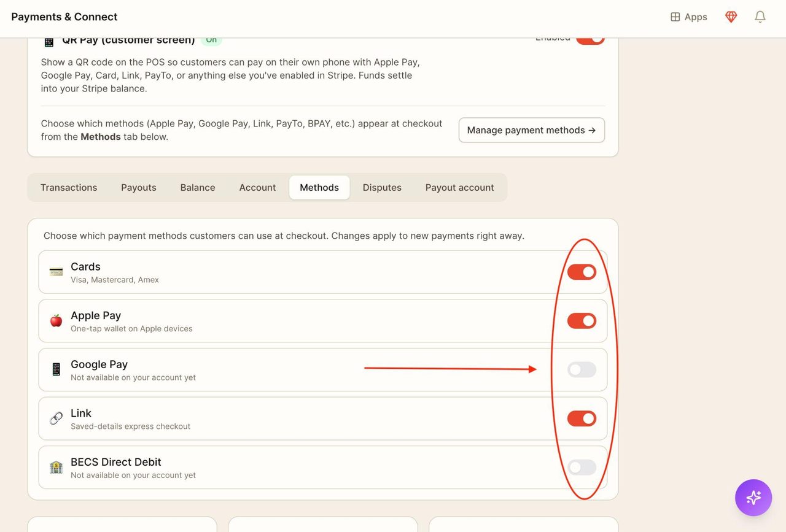Click the Link method name
This screenshot has width=786, height=532.
[81, 413]
